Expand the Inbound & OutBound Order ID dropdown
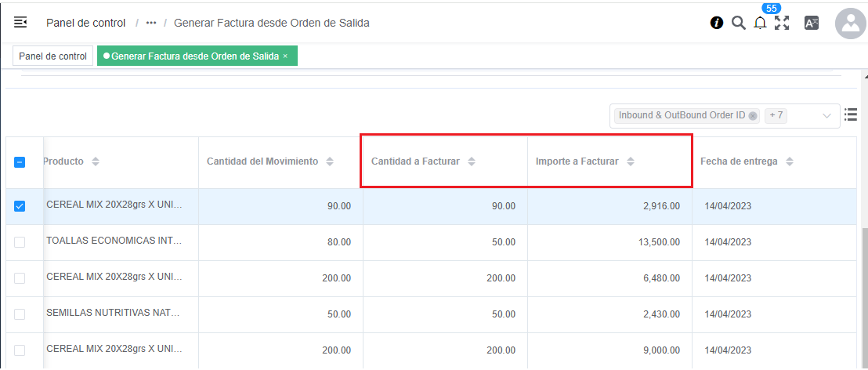The width and height of the screenshot is (868, 370). pos(826,116)
